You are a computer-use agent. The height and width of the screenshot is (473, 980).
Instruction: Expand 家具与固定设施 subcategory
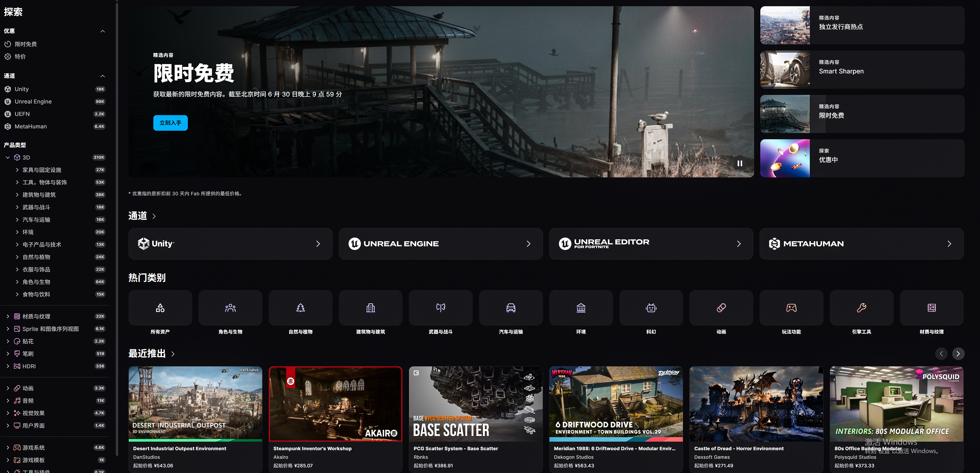tap(17, 170)
